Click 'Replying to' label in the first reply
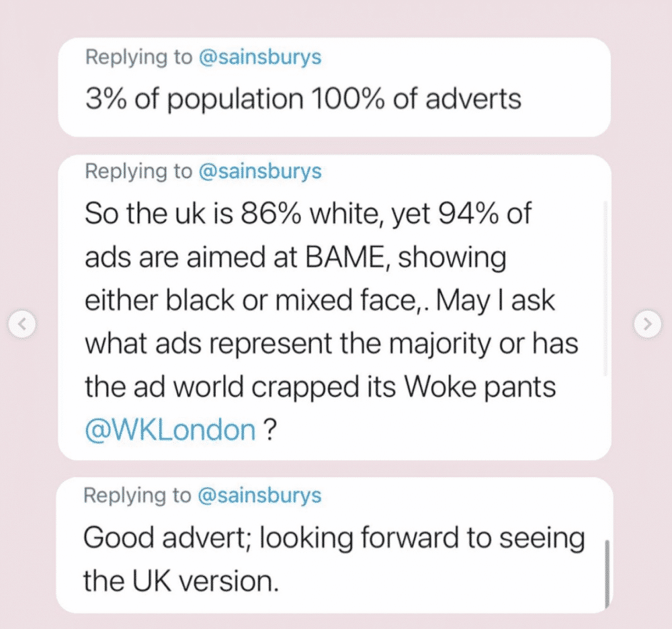The image size is (672, 629). (x=139, y=57)
